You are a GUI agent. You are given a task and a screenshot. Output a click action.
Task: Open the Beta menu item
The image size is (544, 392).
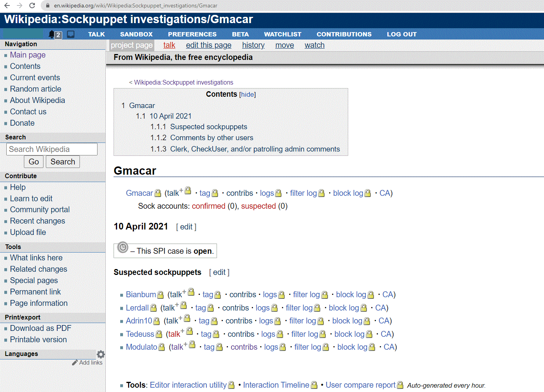[x=240, y=34]
